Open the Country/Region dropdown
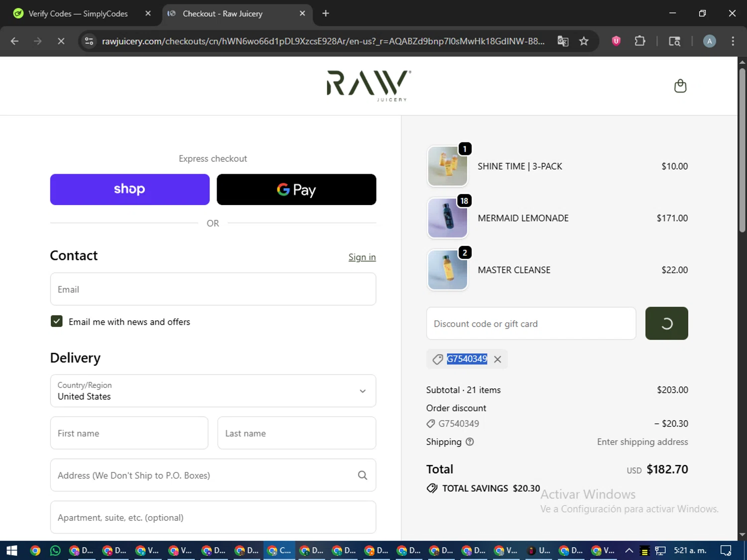The height and width of the screenshot is (560, 747). (x=213, y=391)
